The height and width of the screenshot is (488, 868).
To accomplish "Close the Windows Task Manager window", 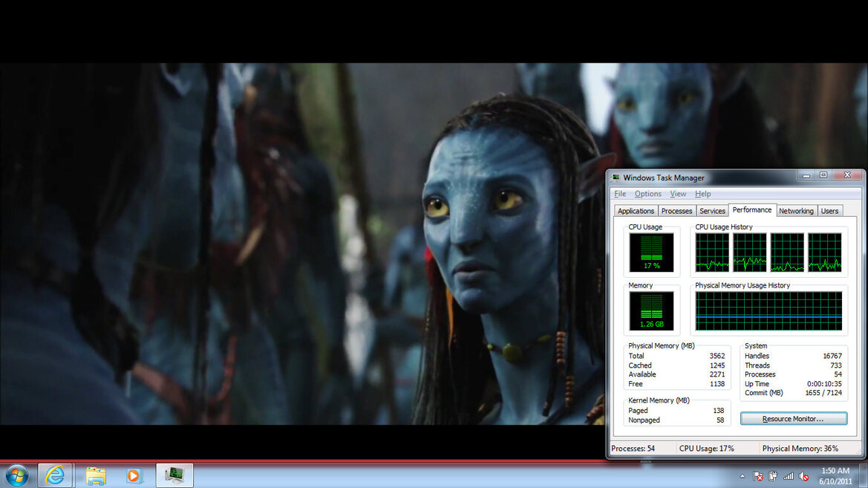I will pos(847,175).
